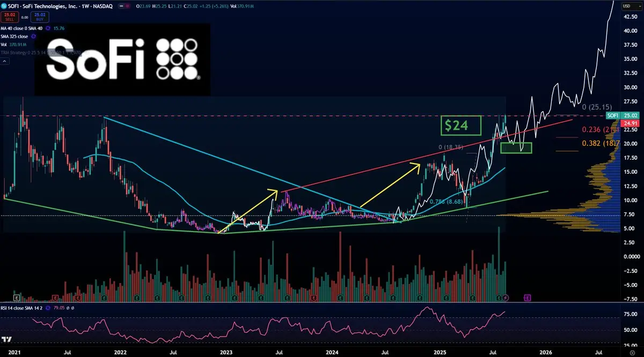Click the high value H25.25
The width and height of the screenshot is (644, 357).
click(x=159, y=6)
